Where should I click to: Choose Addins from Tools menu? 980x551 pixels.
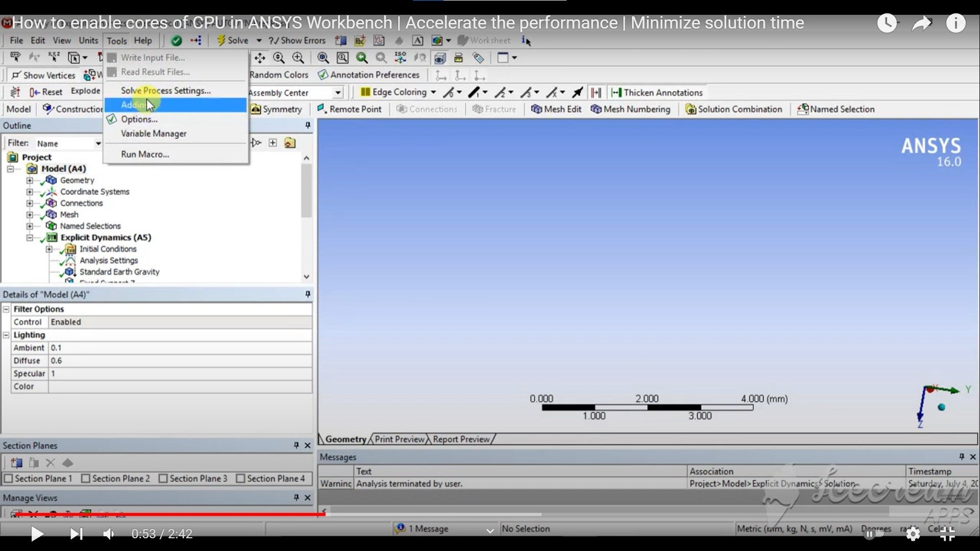tap(176, 105)
